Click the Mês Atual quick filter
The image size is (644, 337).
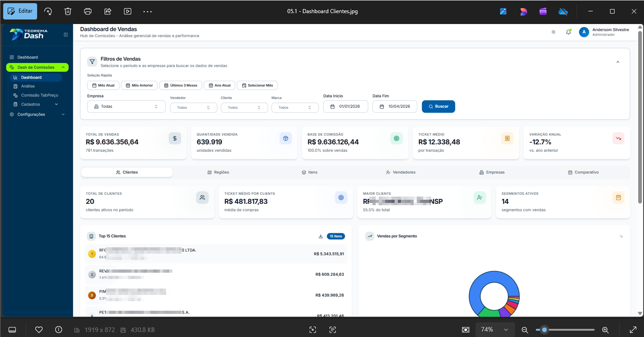(x=103, y=85)
